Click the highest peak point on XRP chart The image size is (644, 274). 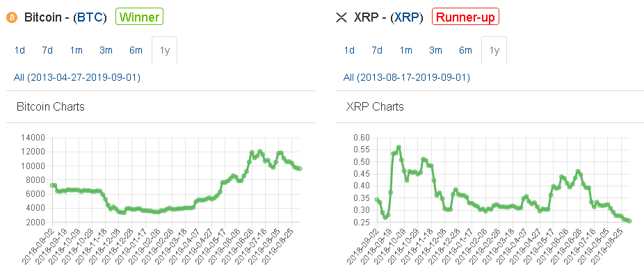[399, 147]
